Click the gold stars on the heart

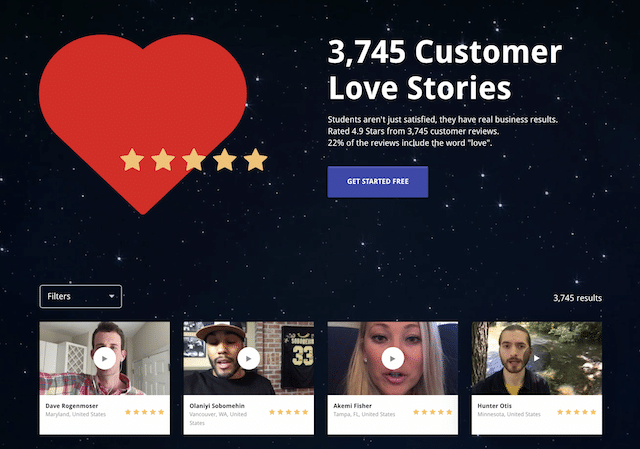(x=194, y=160)
